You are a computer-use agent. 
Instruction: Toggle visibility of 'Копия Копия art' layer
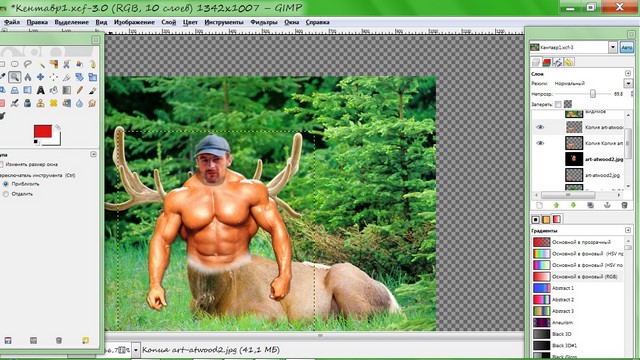coord(540,143)
